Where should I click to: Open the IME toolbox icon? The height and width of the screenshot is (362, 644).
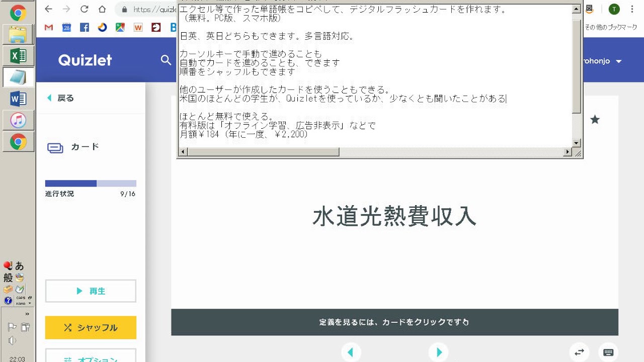tap(8, 290)
